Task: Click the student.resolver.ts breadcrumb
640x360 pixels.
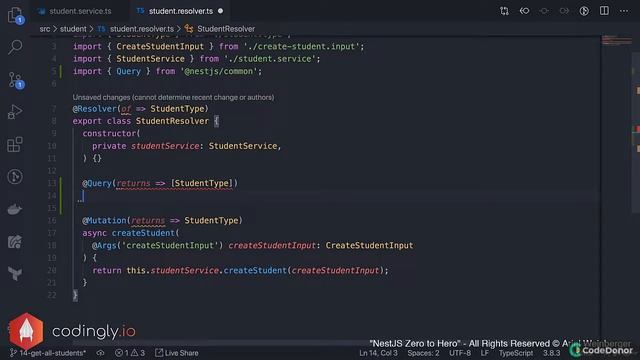Action: pos(141,29)
